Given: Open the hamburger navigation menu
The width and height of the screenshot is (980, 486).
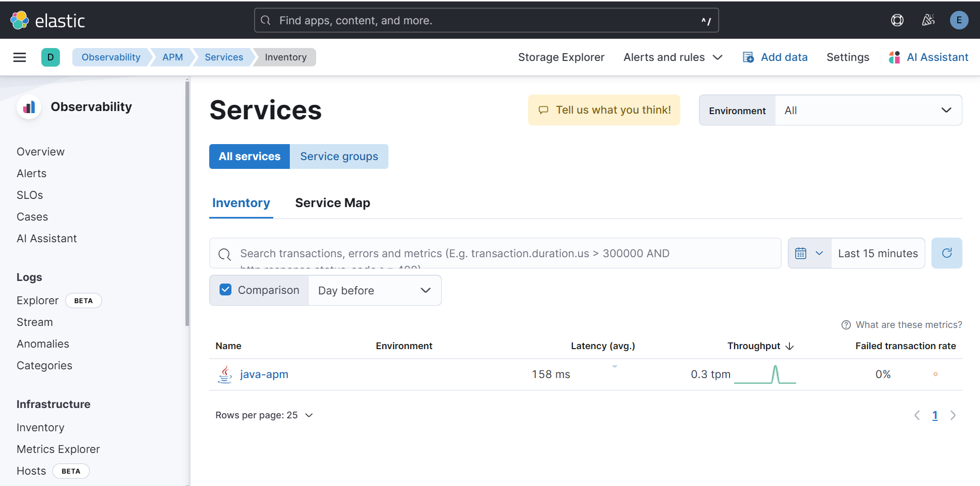Looking at the screenshot, I should (x=20, y=57).
